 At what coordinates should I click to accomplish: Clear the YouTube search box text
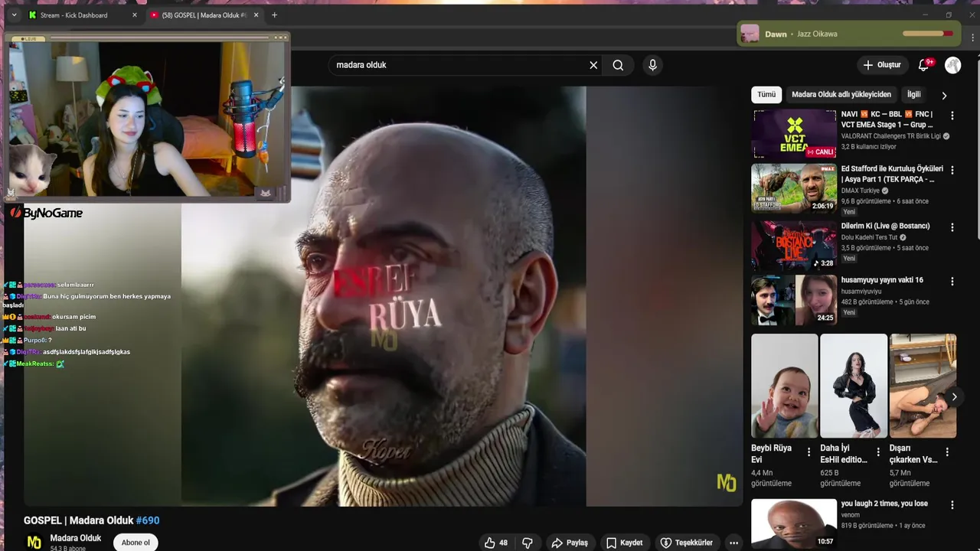click(x=593, y=65)
